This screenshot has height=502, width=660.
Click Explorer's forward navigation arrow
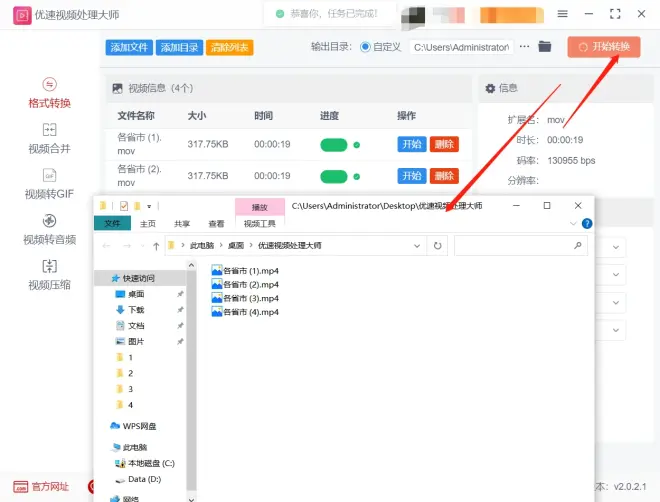pos(127,246)
